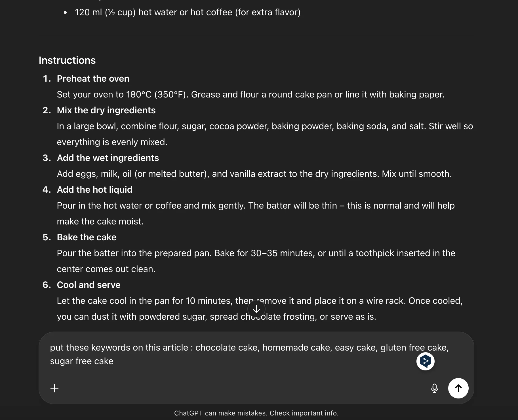Select the microphone dictation icon
Viewport: 518px width, 420px height.
(x=434, y=388)
